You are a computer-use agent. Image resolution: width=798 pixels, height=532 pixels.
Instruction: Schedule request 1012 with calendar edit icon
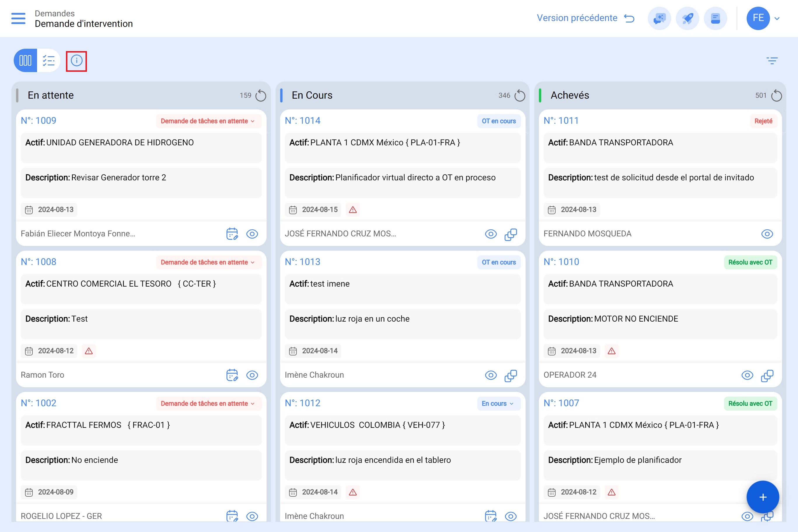point(491,516)
